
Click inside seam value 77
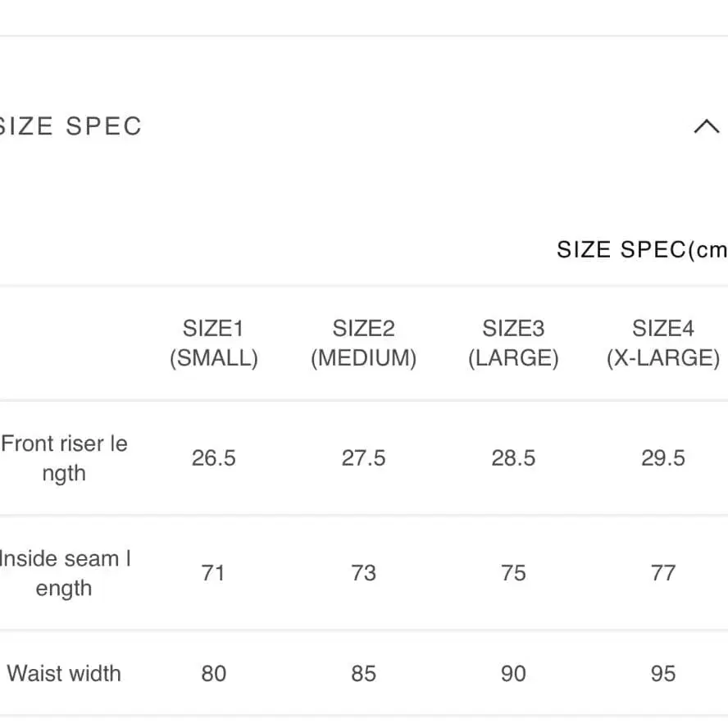[x=662, y=573]
